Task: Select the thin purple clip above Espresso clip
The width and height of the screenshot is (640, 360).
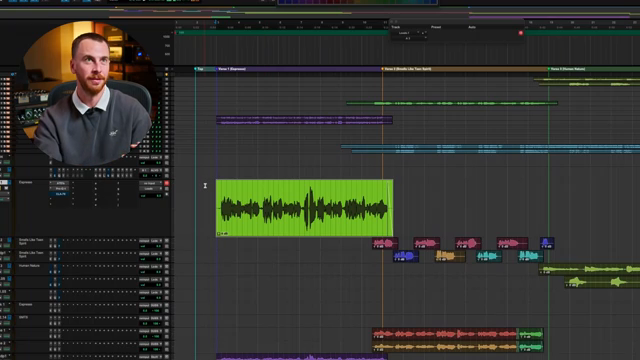Action: pos(304,120)
